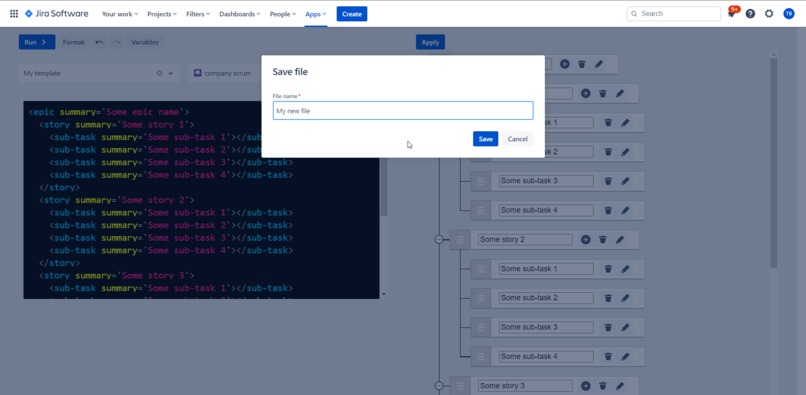Click the Run button
This screenshot has width=806, height=395.
tap(37, 42)
